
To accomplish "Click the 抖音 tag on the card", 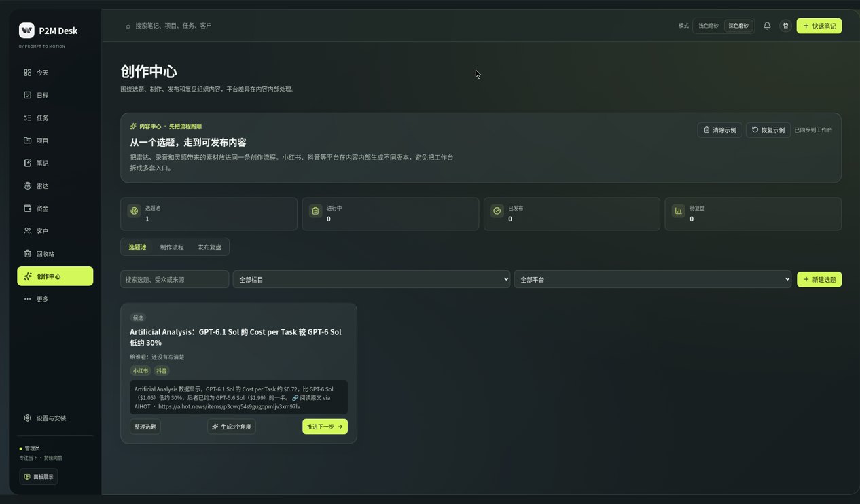I will coord(162,371).
